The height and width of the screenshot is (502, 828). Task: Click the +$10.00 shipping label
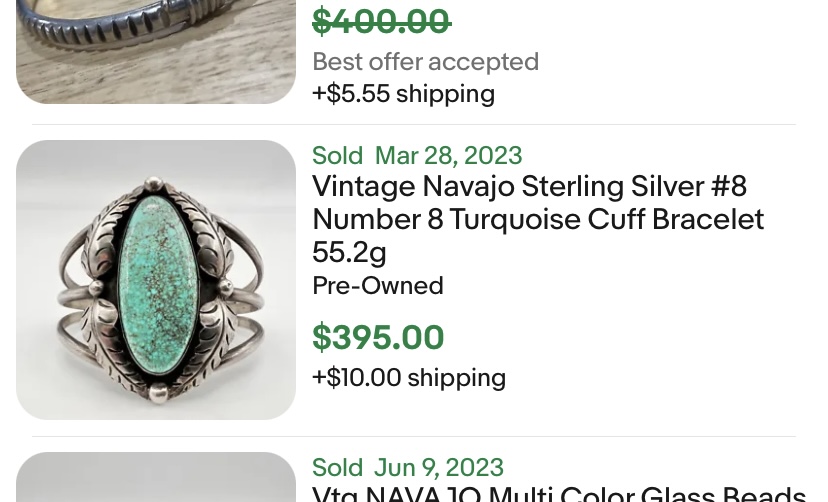[409, 378]
